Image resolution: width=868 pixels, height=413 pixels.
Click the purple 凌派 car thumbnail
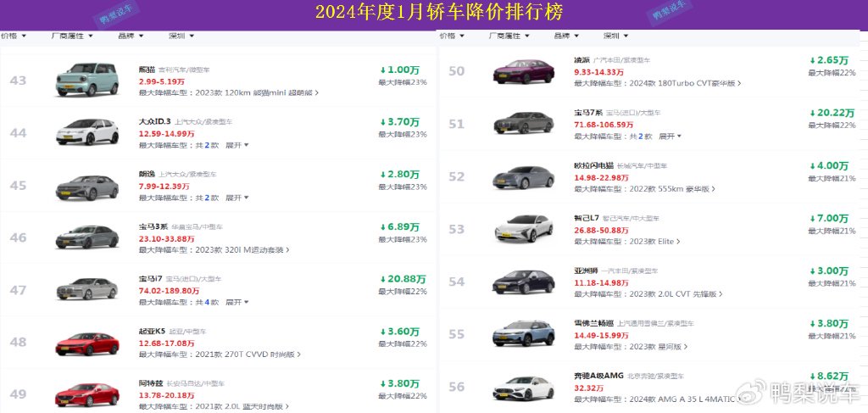click(524, 71)
